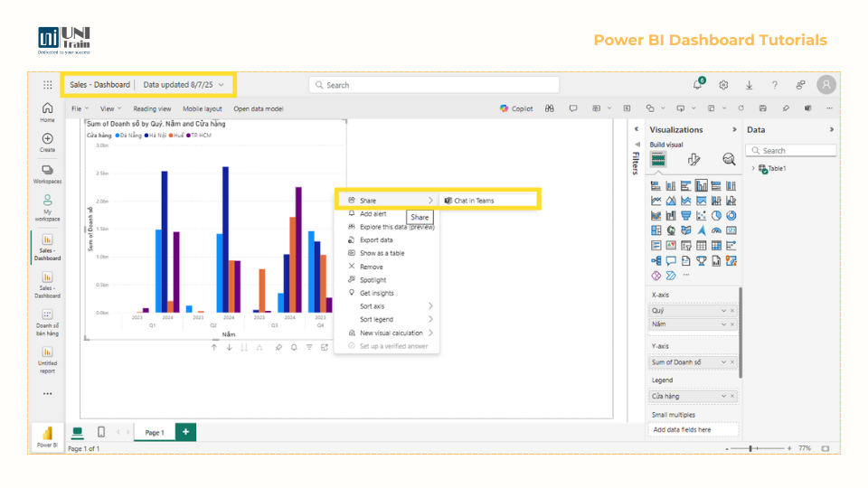
Task: Click the binoculars explore icon
Action: 549,108
